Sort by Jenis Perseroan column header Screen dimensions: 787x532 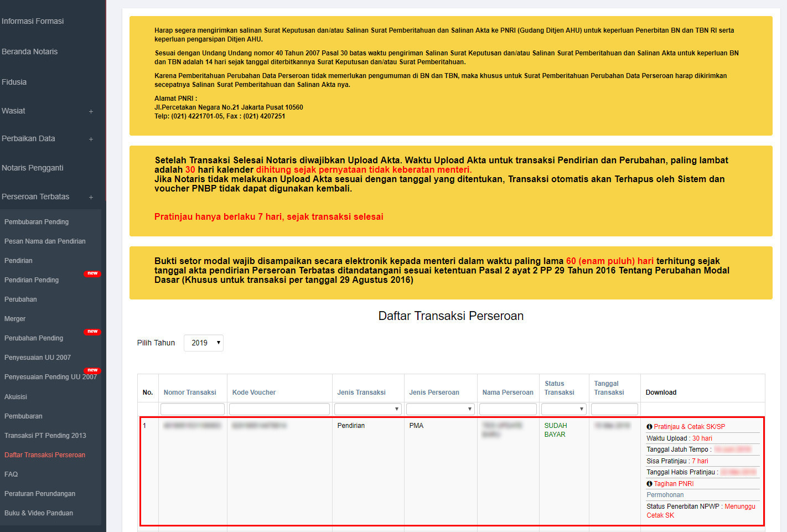pyautogui.click(x=434, y=392)
